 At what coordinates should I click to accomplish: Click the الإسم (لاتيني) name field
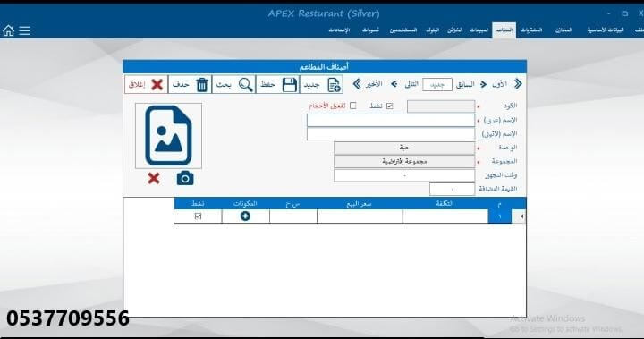point(391,134)
